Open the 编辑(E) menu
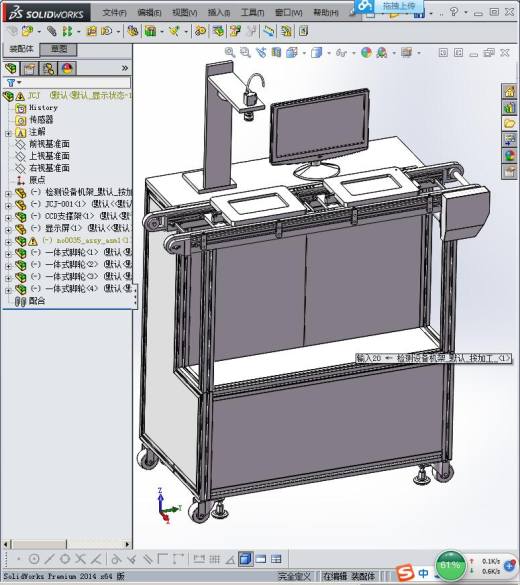Viewport: 520px width, 585px height. tap(149, 13)
